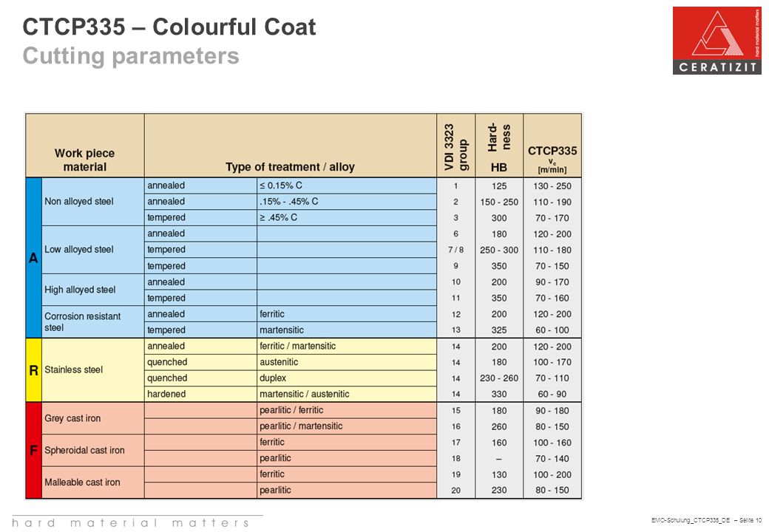This screenshot has height=532, width=769.
Task: Click the VDI group '13' cell
Action: [x=455, y=330]
